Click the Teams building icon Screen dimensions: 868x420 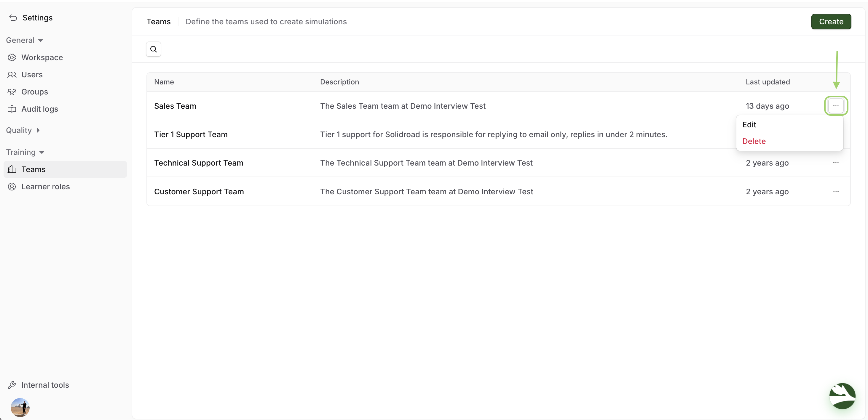[x=12, y=169]
